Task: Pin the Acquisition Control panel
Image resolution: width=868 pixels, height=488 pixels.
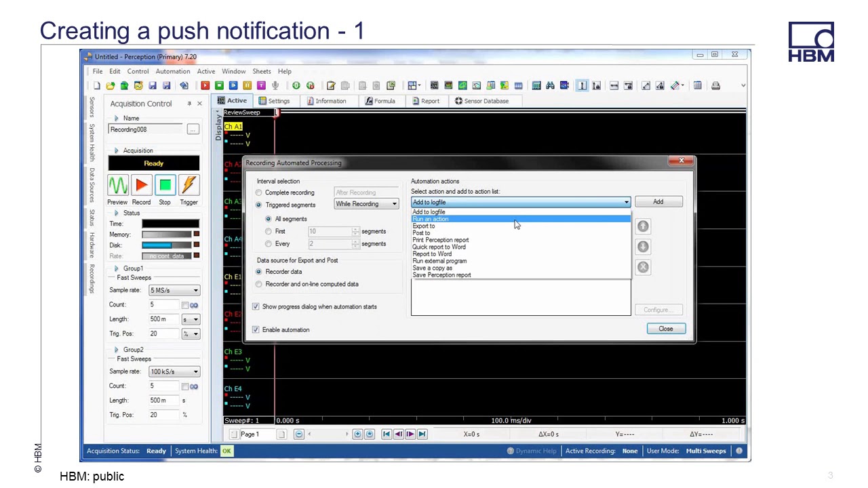Action: pos(189,104)
